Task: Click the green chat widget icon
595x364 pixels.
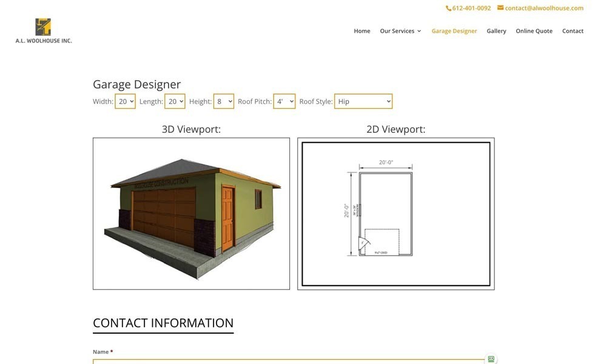Action: pyautogui.click(x=491, y=359)
